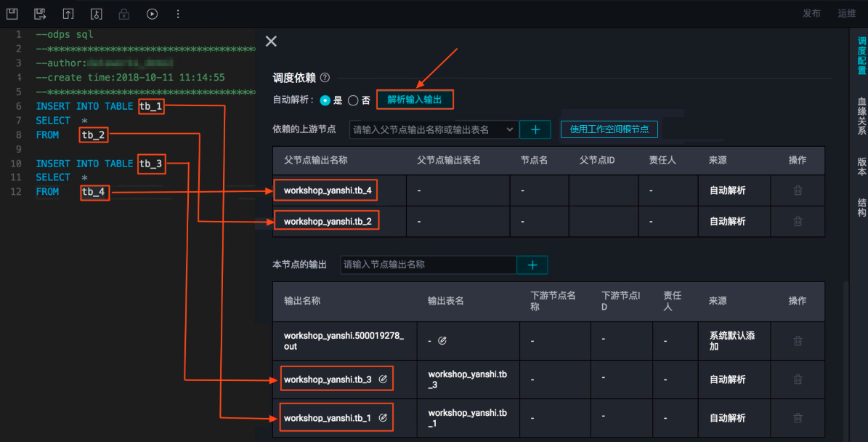
Task: Click the 父节点输出名称 column header
Action: pos(315,160)
